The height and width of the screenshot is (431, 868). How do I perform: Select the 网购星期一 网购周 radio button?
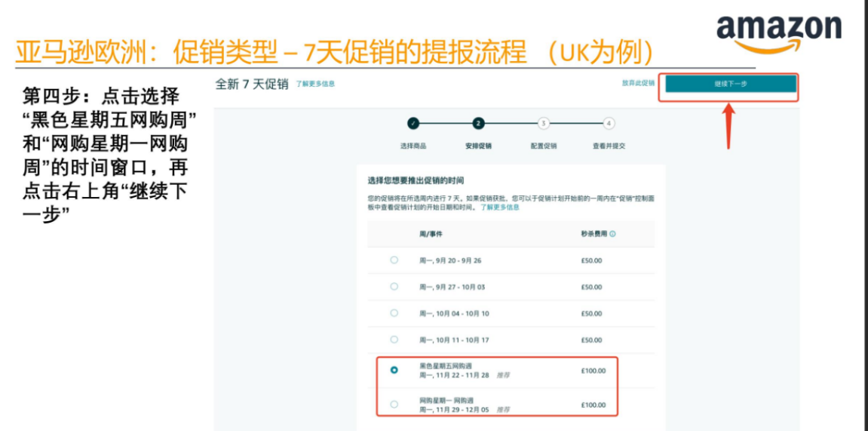point(394,405)
